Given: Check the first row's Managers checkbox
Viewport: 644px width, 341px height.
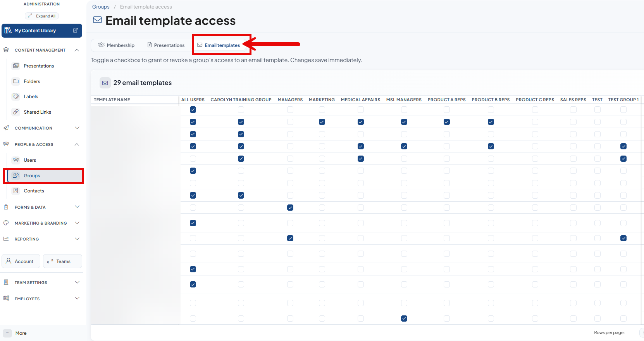Looking at the screenshot, I should 290,110.
